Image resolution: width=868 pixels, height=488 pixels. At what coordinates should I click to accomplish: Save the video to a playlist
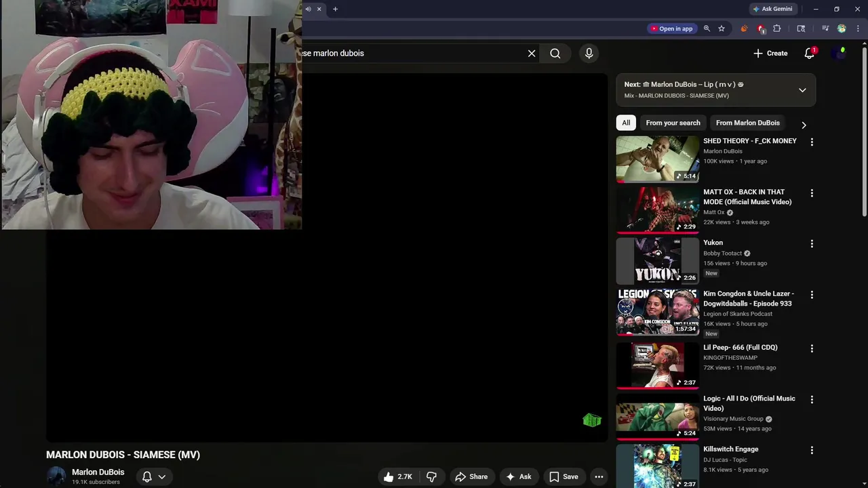564,477
